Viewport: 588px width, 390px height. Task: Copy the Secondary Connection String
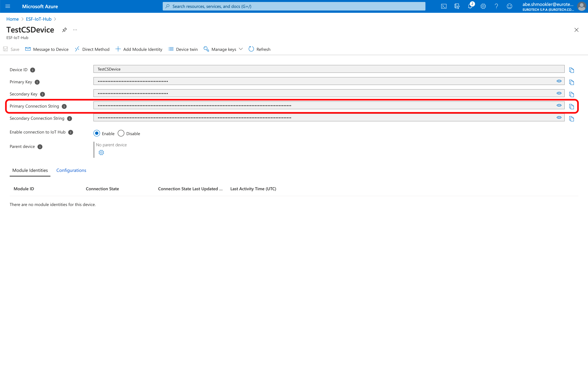tap(572, 119)
